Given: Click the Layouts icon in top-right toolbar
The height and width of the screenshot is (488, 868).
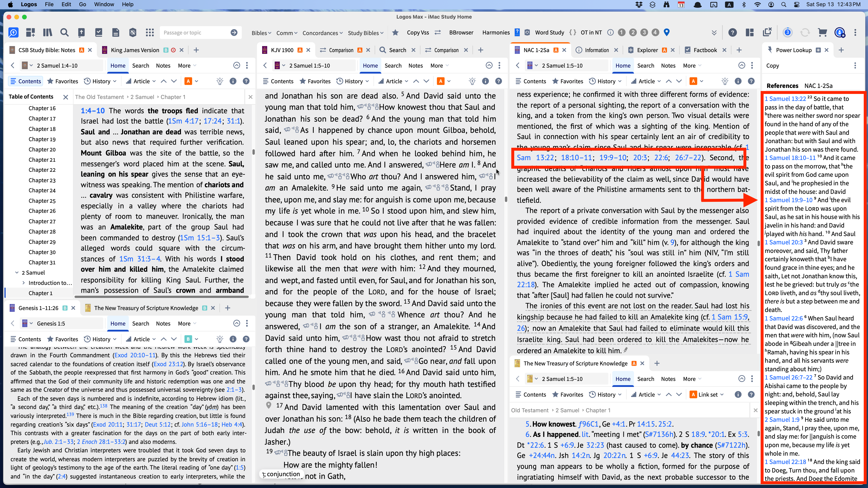Looking at the screenshot, I should point(750,33).
